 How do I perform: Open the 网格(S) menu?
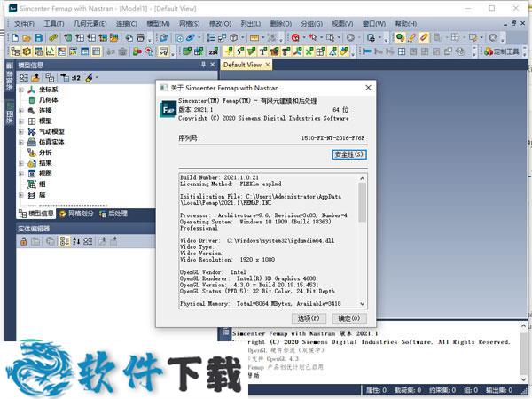coord(190,24)
